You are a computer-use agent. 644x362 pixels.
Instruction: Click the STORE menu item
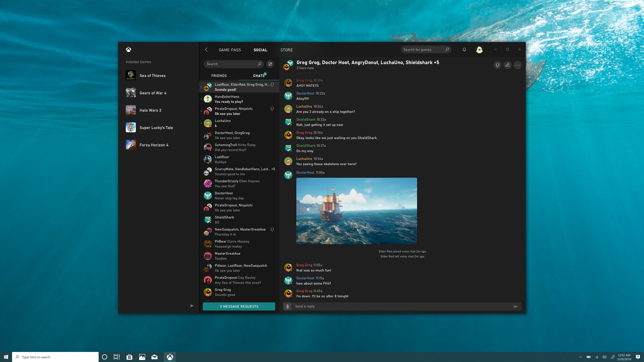pos(287,50)
